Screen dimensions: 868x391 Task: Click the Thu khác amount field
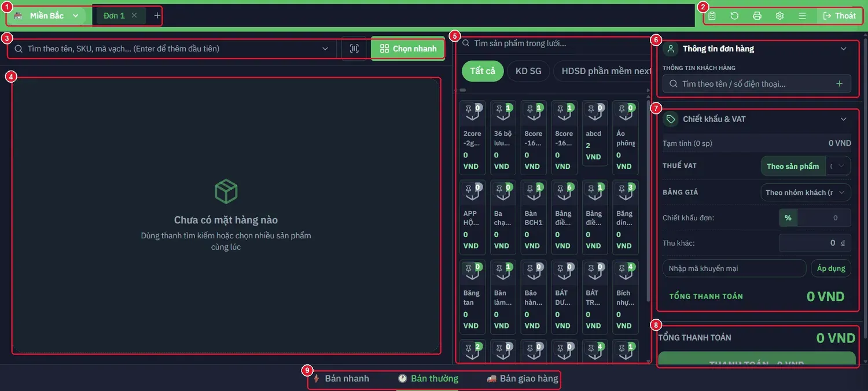(815, 243)
